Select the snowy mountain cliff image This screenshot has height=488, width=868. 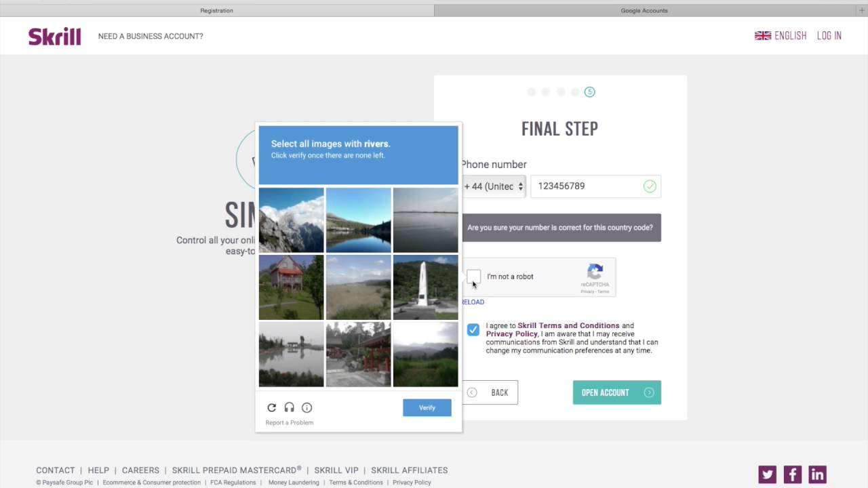[x=292, y=220]
